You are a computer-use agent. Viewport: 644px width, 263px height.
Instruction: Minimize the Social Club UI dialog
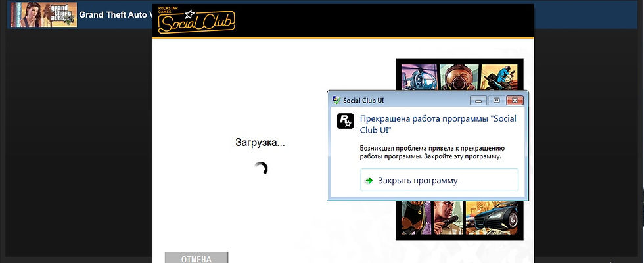click(x=478, y=100)
